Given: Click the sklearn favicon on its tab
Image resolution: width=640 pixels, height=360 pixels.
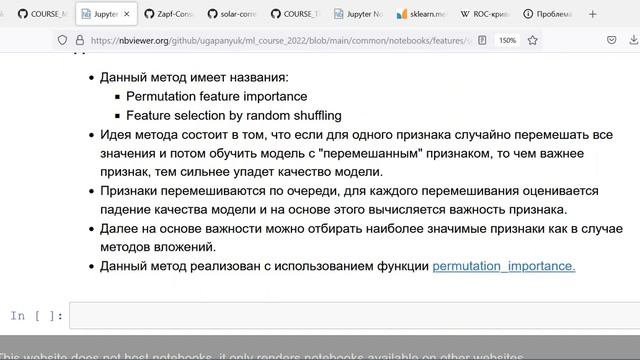Looking at the screenshot, I should 402,14.
